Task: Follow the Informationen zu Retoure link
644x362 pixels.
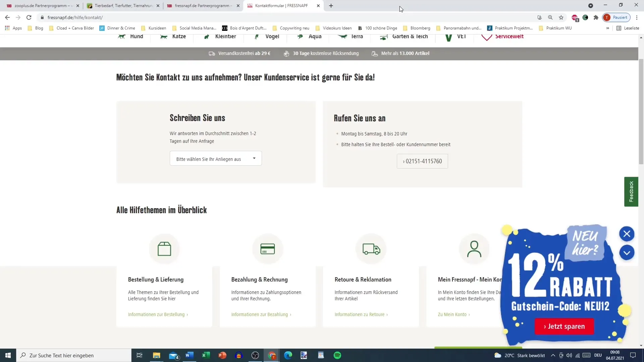Action: point(361,314)
